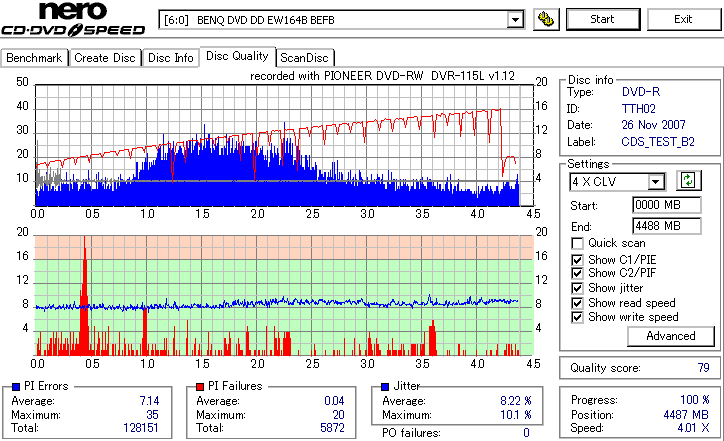Open the ScanDisc tab
The width and height of the screenshot is (724, 441).
point(304,58)
